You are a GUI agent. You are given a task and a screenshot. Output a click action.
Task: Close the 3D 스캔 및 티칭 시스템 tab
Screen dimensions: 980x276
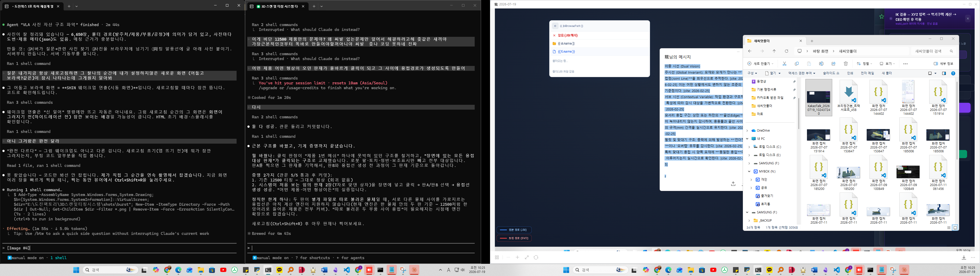[x=303, y=6]
